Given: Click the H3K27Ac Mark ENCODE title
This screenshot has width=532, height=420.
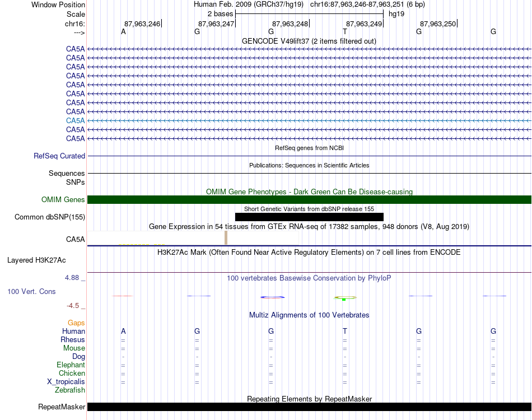Looking at the screenshot, I should [x=309, y=253].
